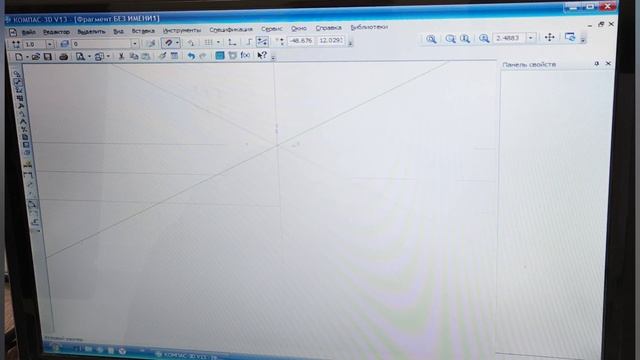Viewport: 640px width, 360px height.
Task: Click the Paste icon
Action: 146,56
